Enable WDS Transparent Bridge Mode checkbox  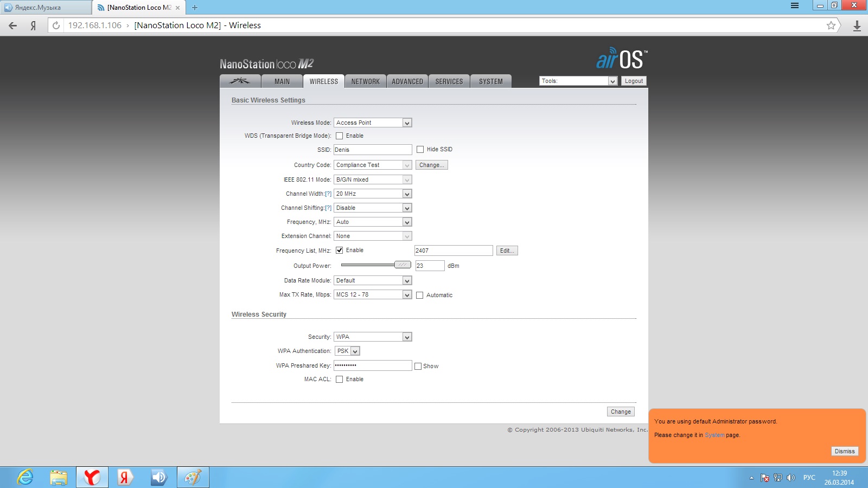pos(339,136)
